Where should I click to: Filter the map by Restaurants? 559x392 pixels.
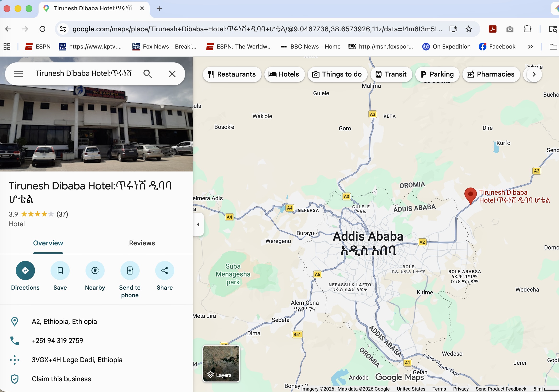pyautogui.click(x=232, y=74)
